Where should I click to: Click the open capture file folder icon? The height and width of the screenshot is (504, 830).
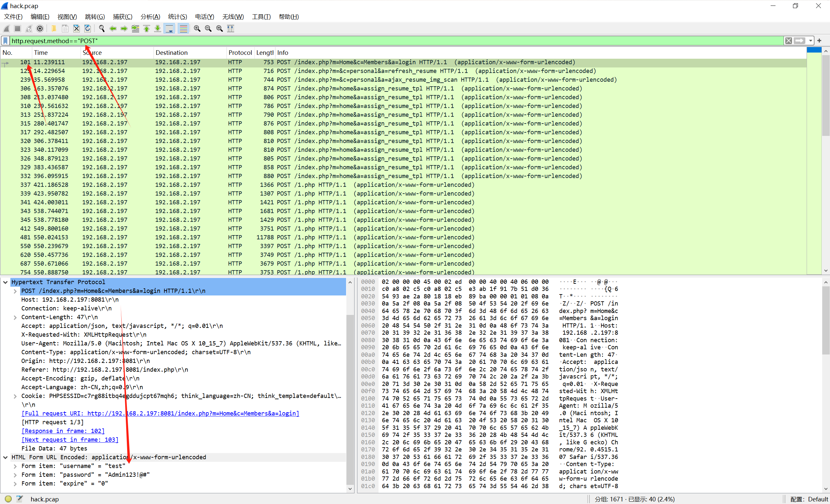pyautogui.click(x=54, y=29)
